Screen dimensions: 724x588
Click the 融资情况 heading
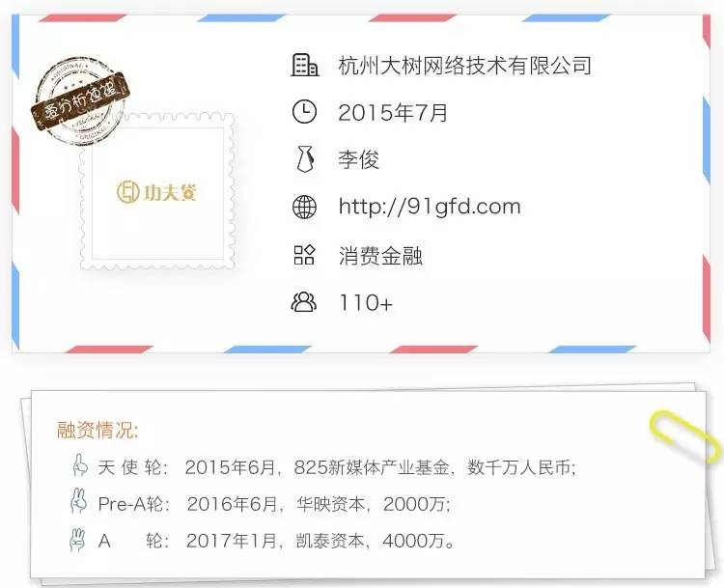[97, 430]
